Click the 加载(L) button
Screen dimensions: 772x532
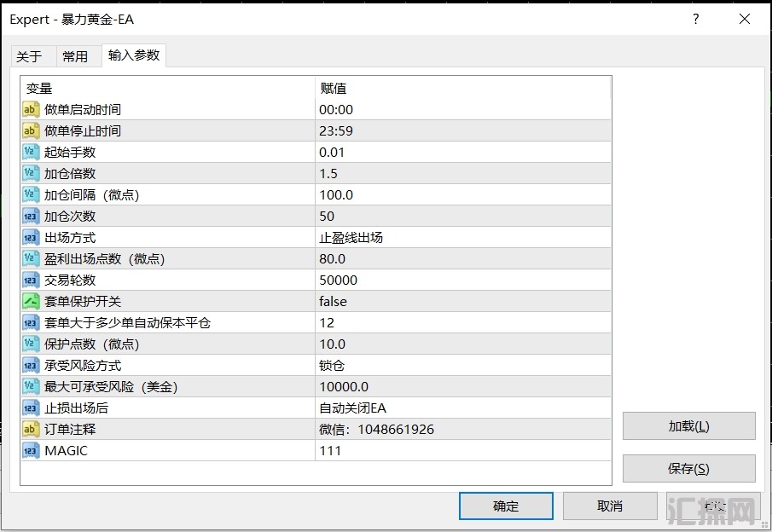pos(688,426)
